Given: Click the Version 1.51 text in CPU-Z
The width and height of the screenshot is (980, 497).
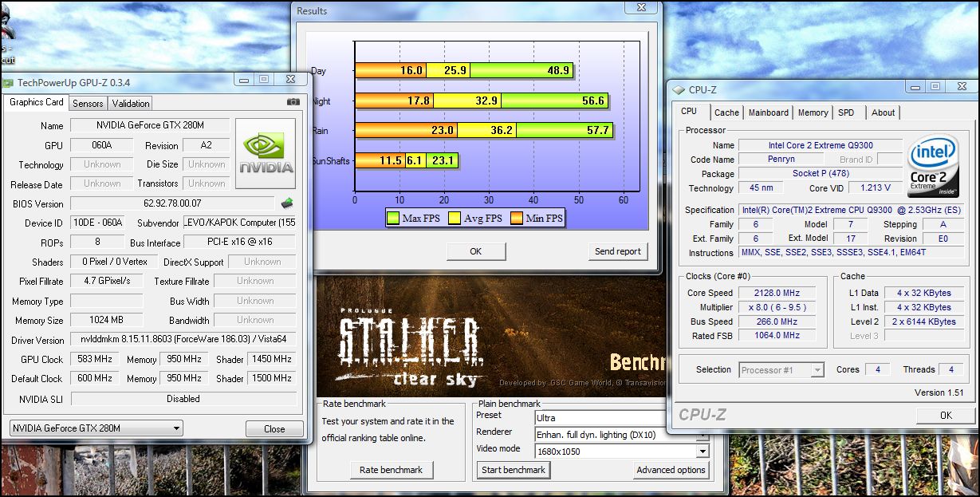Looking at the screenshot, I should click(939, 392).
